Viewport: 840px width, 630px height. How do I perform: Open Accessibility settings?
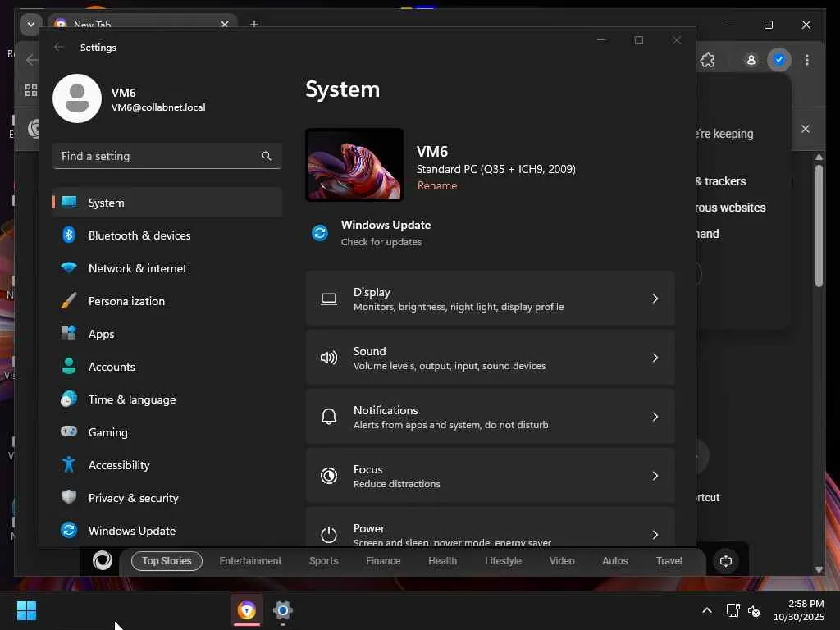pos(167,465)
